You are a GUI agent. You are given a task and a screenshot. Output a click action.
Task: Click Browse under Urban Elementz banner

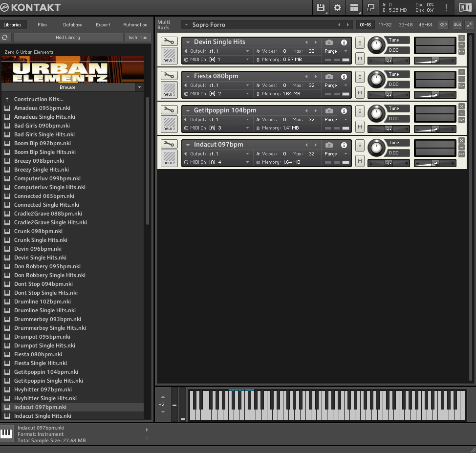tap(68, 87)
